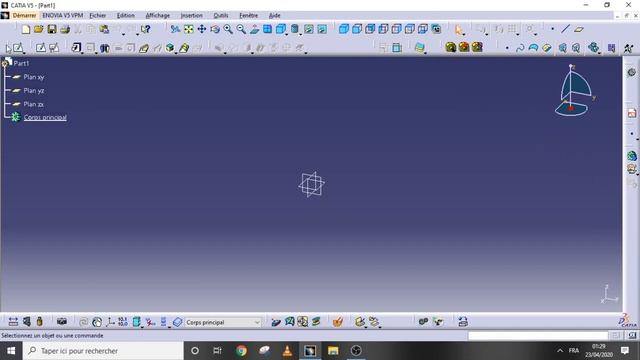Toggle the third view mode cube icon
Viewport: 640px width, 360px height.
pos(370,29)
